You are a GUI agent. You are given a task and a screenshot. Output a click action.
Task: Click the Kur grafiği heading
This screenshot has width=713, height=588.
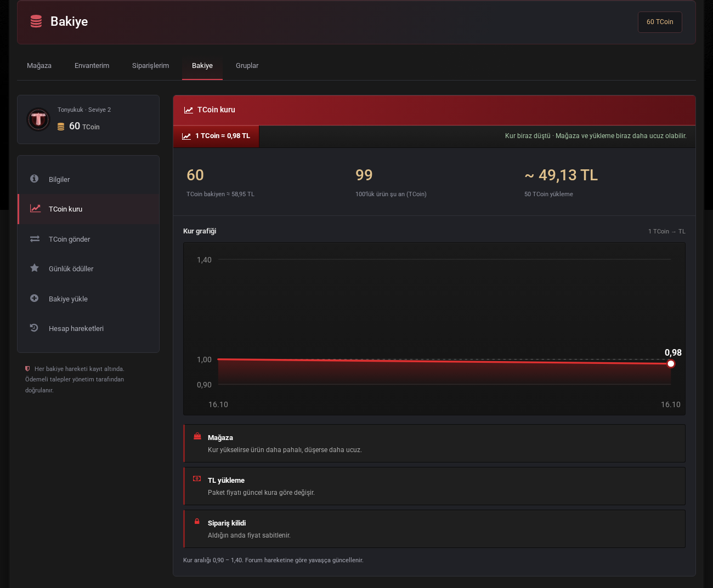[200, 231]
